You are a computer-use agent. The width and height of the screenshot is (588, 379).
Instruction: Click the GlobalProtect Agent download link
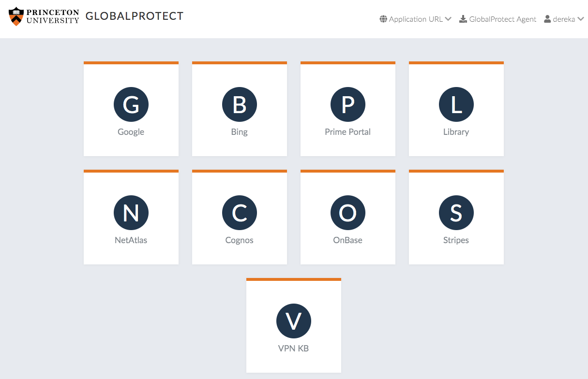click(502, 19)
